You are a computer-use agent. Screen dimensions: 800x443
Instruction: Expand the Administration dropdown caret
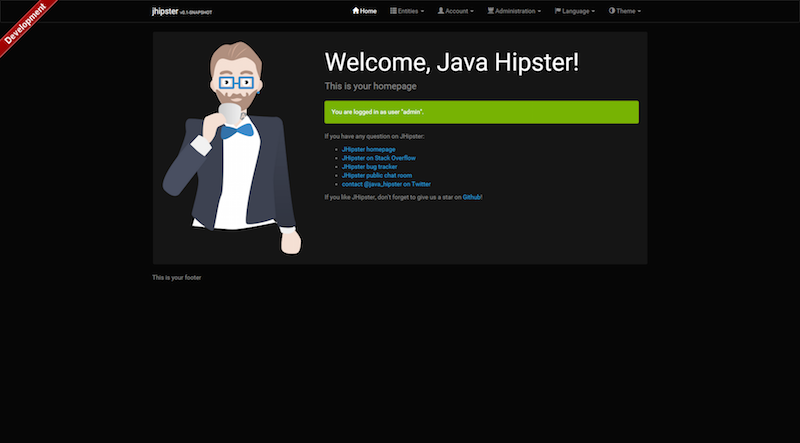point(540,12)
